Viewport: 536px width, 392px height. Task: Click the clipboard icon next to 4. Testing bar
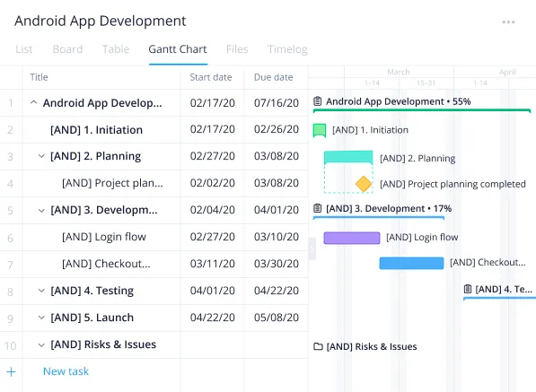coord(468,289)
